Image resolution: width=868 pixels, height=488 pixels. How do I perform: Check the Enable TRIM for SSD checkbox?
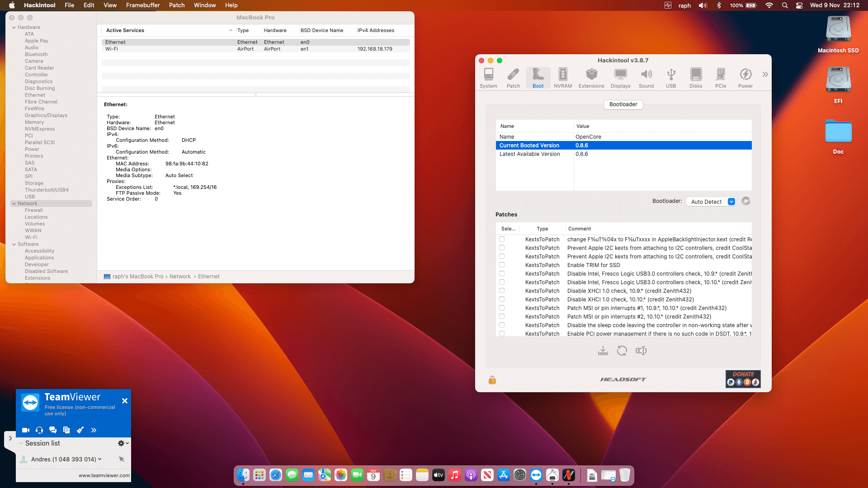502,265
